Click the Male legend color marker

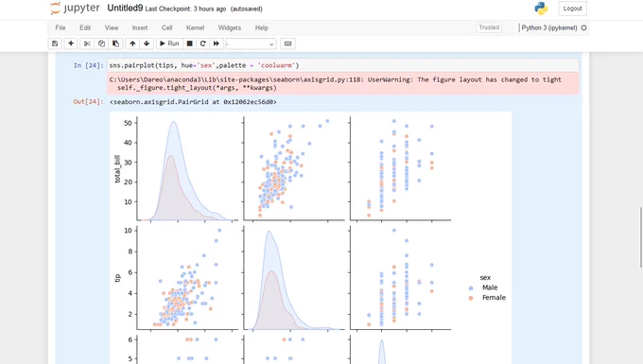click(471, 288)
